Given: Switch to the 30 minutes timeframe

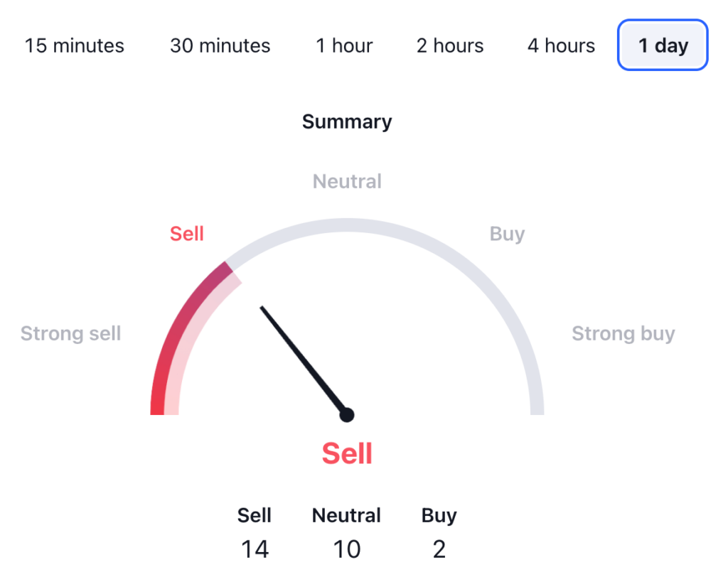Looking at the screenshot, I should [x=220, y=46].
